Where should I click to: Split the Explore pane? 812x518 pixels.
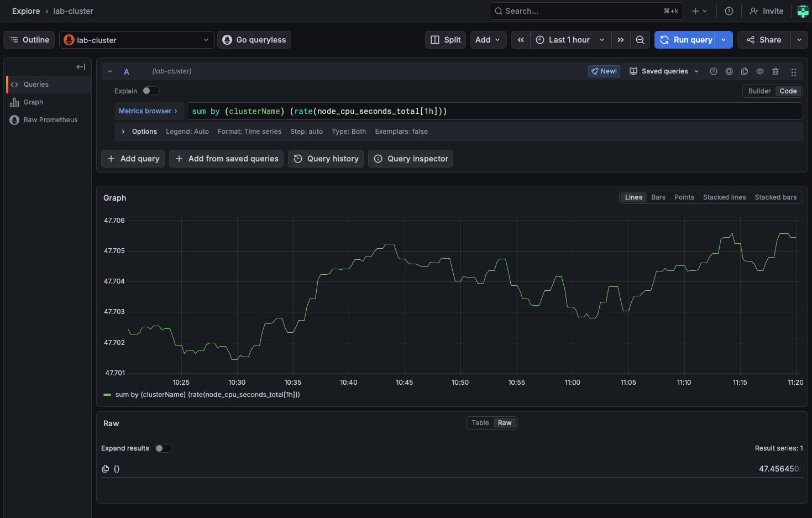coord(446,40)
